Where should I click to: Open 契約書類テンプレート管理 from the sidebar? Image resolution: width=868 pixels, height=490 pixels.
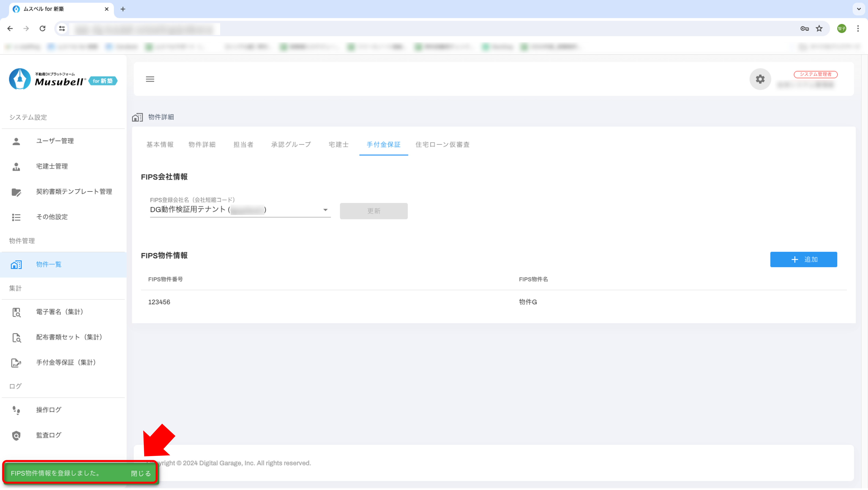pos(74,191)
